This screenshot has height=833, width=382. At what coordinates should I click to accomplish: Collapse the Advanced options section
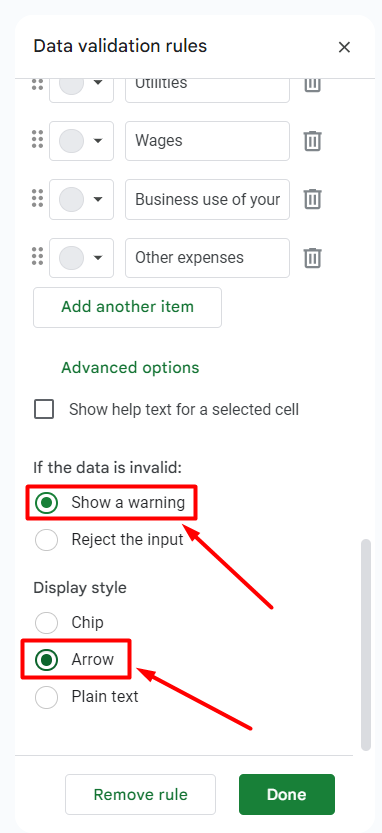click(x=130, y=368)
